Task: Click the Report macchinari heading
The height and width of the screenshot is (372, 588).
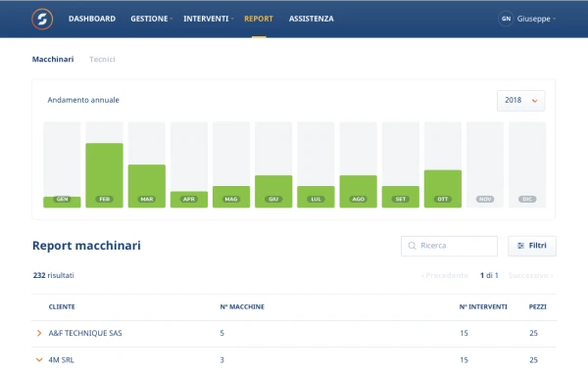Action: pos(86,246)
